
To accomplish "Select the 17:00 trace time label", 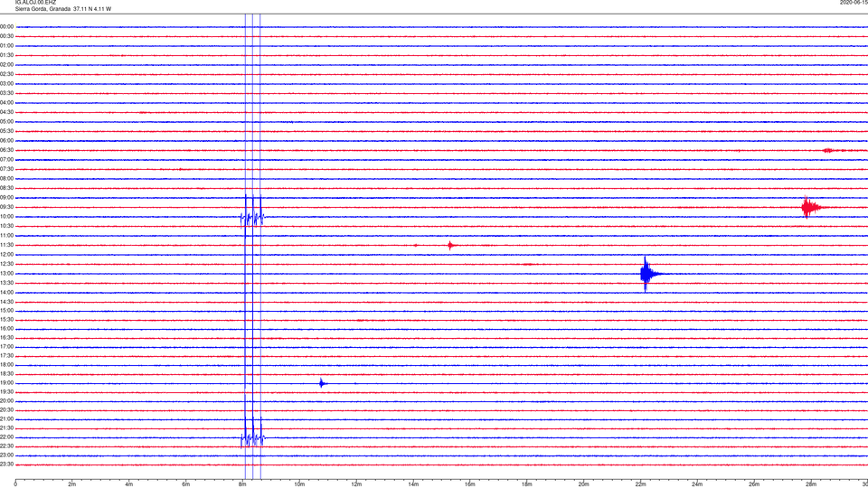I will 6,347.
